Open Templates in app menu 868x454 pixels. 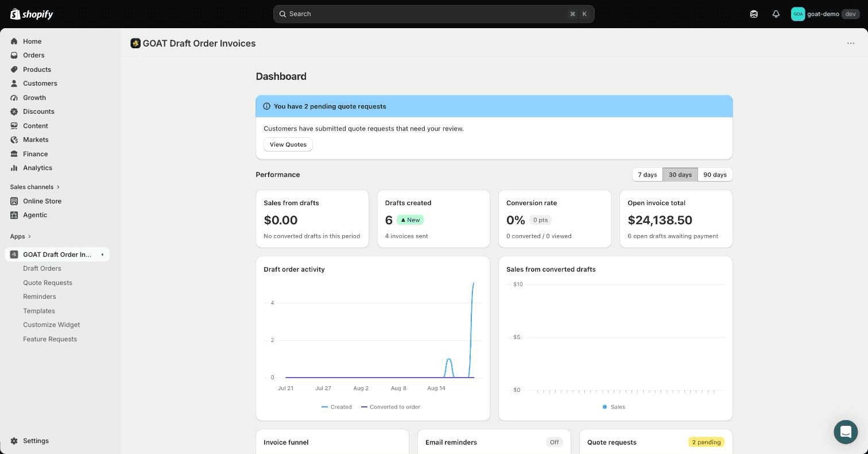pos(39,311)
